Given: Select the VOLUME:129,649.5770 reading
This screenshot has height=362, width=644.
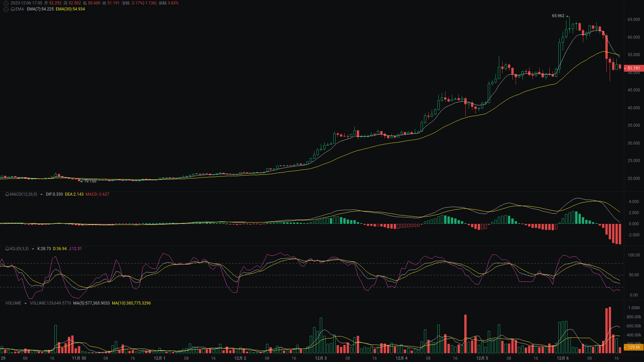Looking at the screenshot, I should pyautogui.click(x=50, y=303).
